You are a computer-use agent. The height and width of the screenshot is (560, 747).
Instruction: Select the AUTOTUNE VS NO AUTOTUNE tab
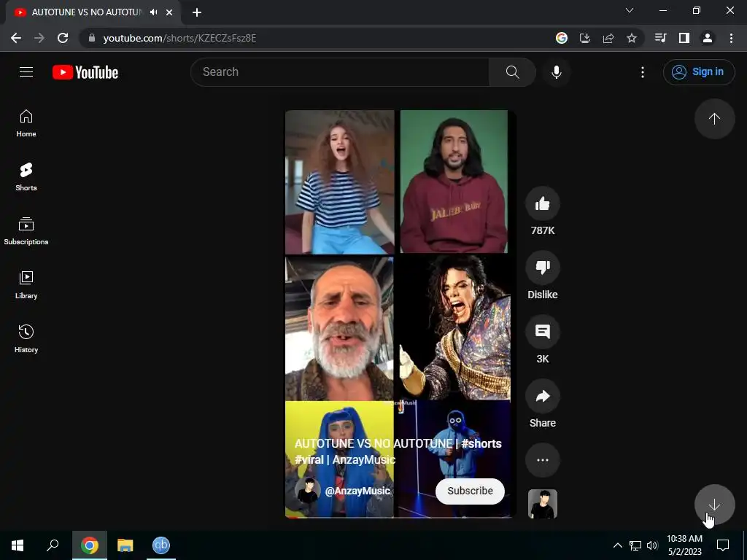(x=86, y=12)
